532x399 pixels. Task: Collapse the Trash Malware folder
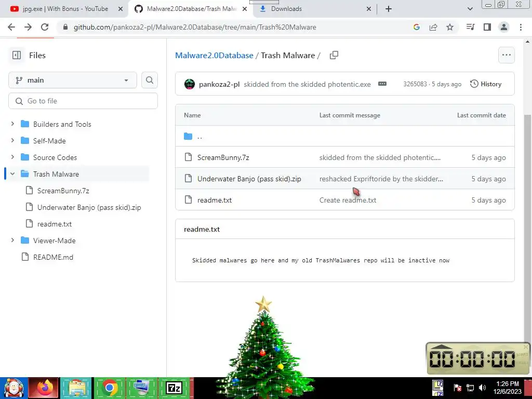[x=12, y=174]
